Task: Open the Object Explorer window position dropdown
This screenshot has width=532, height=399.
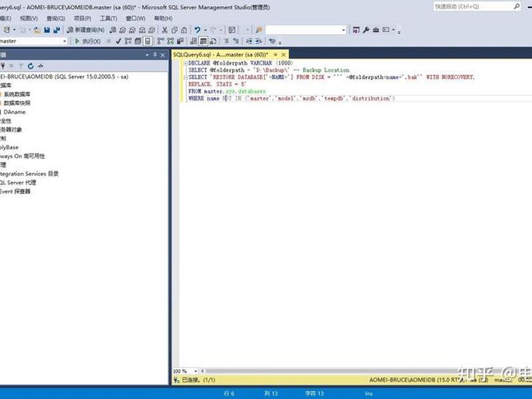Action: click(147, 55)
